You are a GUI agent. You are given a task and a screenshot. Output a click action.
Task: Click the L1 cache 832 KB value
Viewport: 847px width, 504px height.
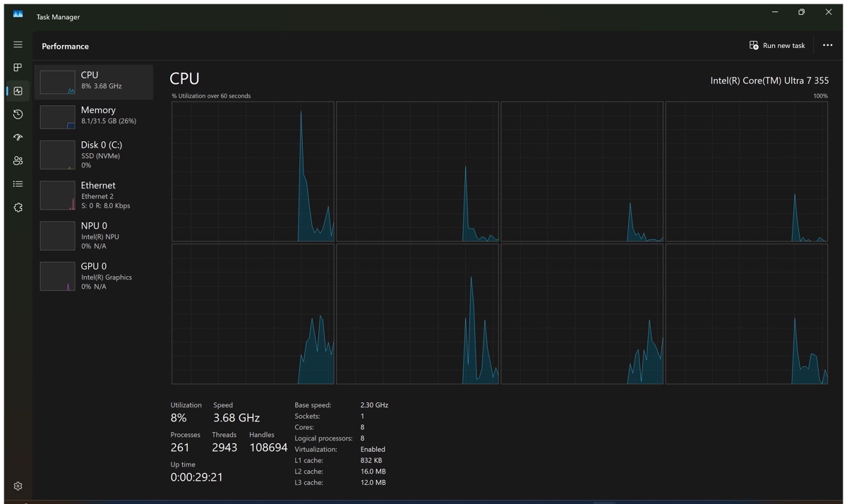click(372, 460)
